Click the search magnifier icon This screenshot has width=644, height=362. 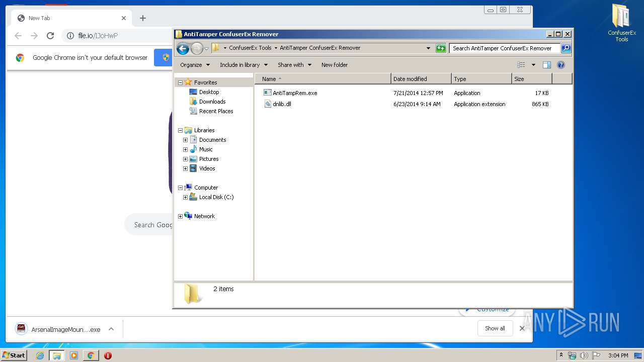pos(566,48)
